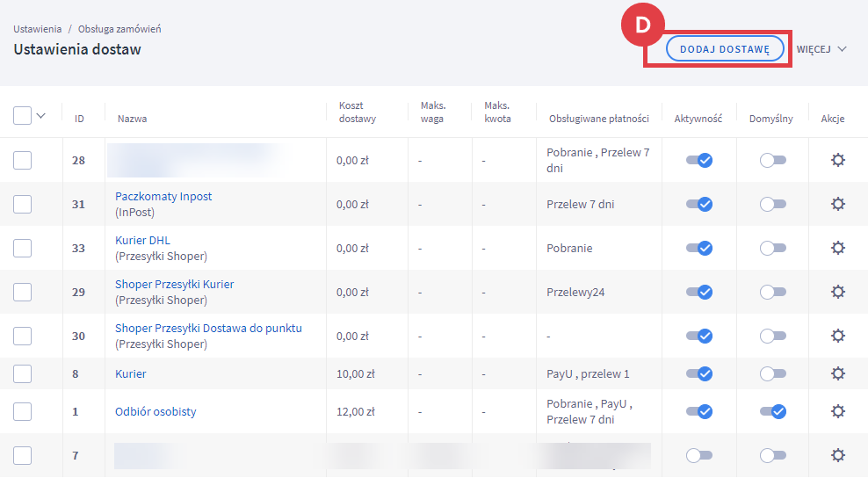Tick the checkbox for Shoper Przesyłki Dostawa do punktu

click(x=22, y=336)
